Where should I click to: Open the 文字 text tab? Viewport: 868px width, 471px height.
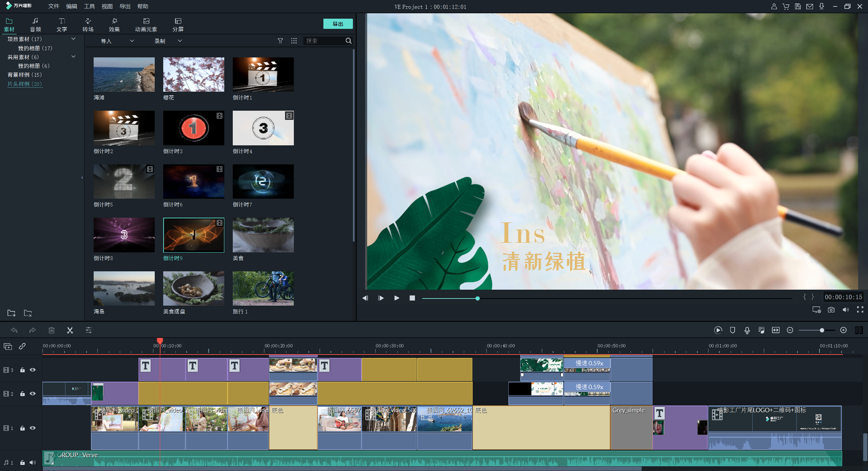[x=62, y=25]
